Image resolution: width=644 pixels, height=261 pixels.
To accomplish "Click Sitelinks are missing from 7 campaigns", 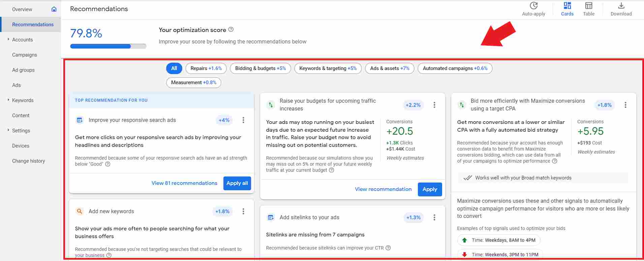I will [x=315, y=235].
